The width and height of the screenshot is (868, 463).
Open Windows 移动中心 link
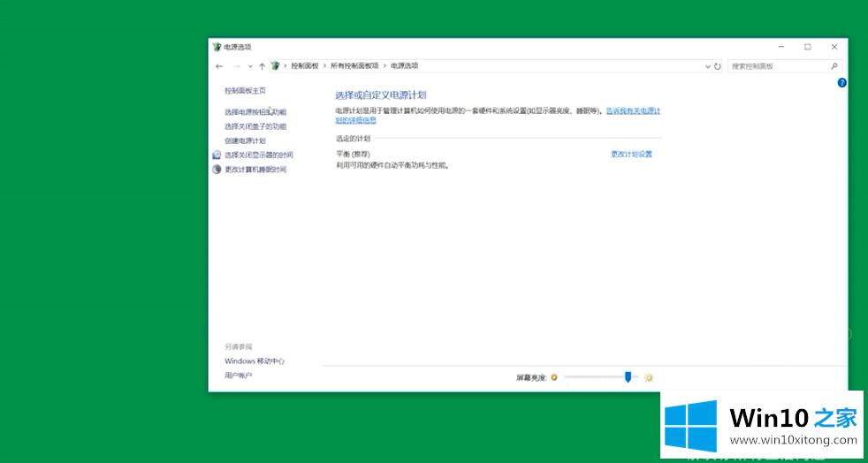tap(255, 361)
